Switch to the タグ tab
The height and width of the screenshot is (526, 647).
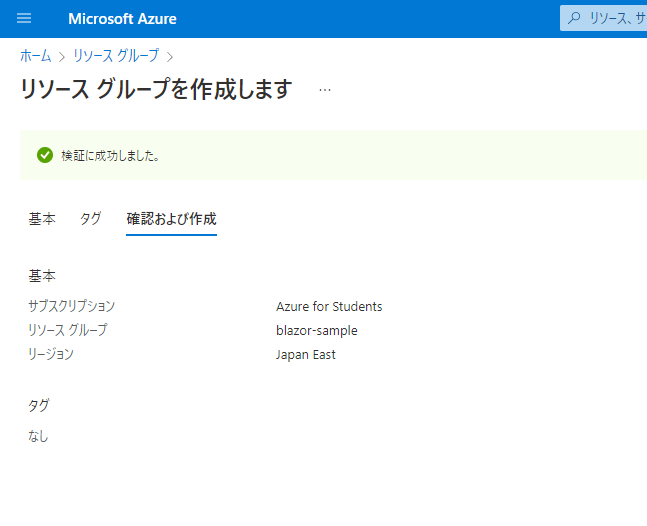click(x=90, y=219)
